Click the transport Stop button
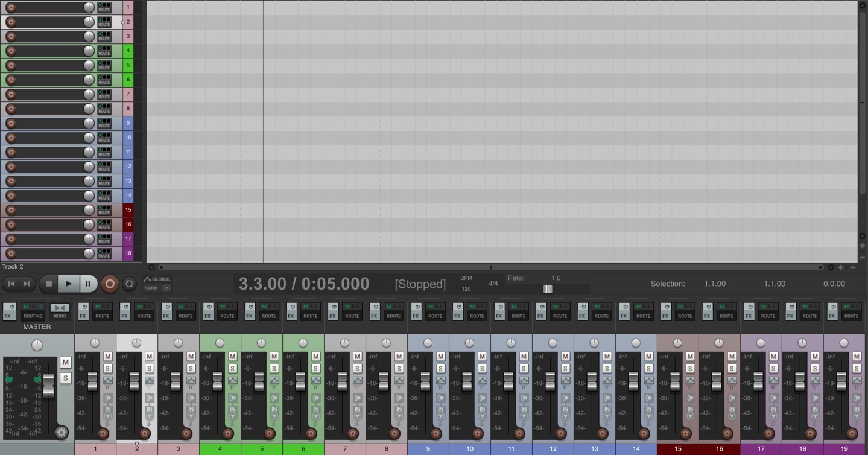Viewport: 868px width, 455px height. [x=49, y=284]
